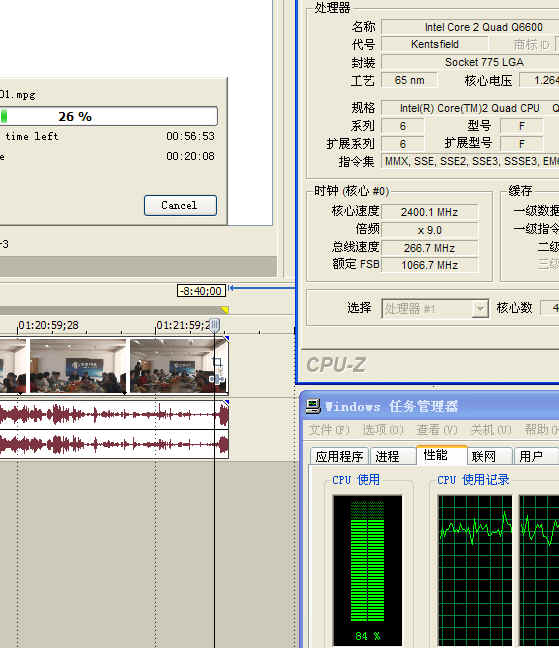559x648 pixels.
Task: Click the 01:20:59;28 ruler timecode
Action: tap(48, 325)
